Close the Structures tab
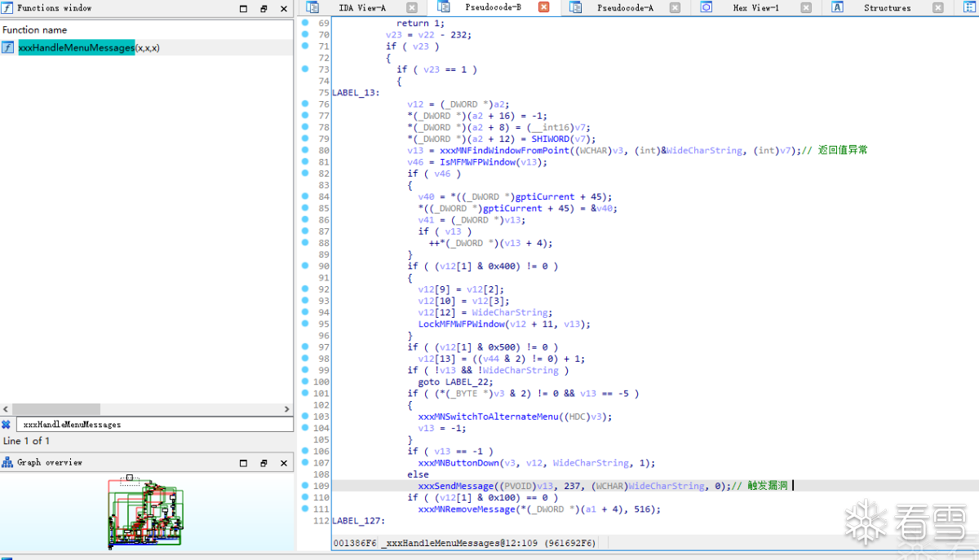 [937, 7]
